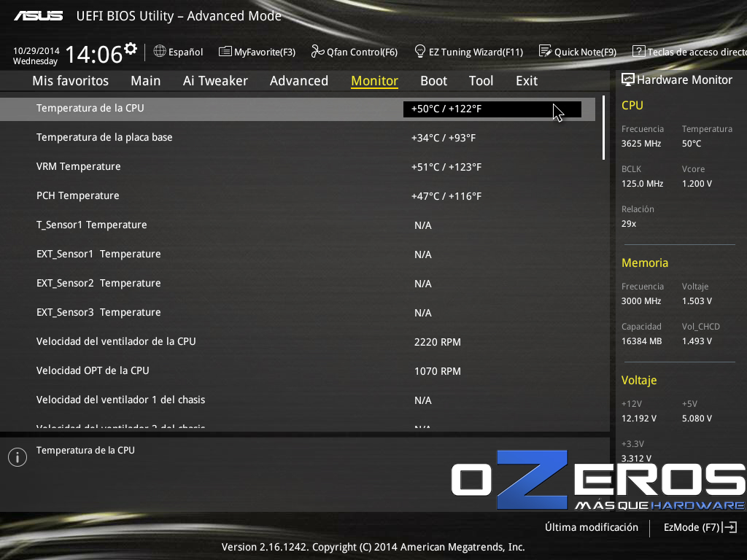747x560 pixels.
Task: Click the CPU section heading
Action: (x=632, y=105)
